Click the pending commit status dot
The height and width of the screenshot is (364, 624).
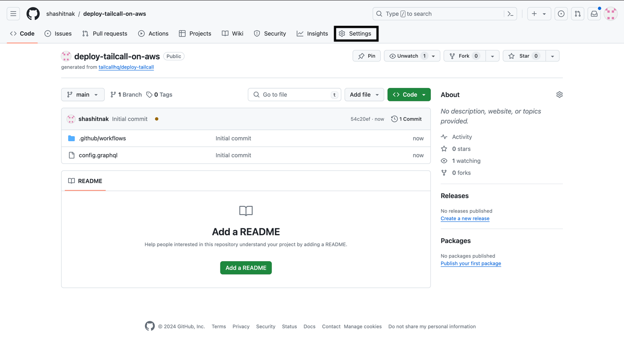pos(156,119)
